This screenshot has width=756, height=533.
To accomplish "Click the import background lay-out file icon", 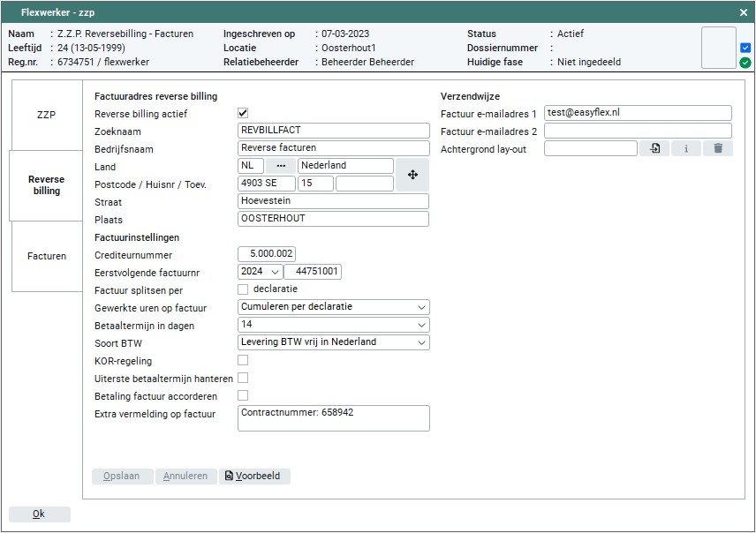I will [654, 149].
